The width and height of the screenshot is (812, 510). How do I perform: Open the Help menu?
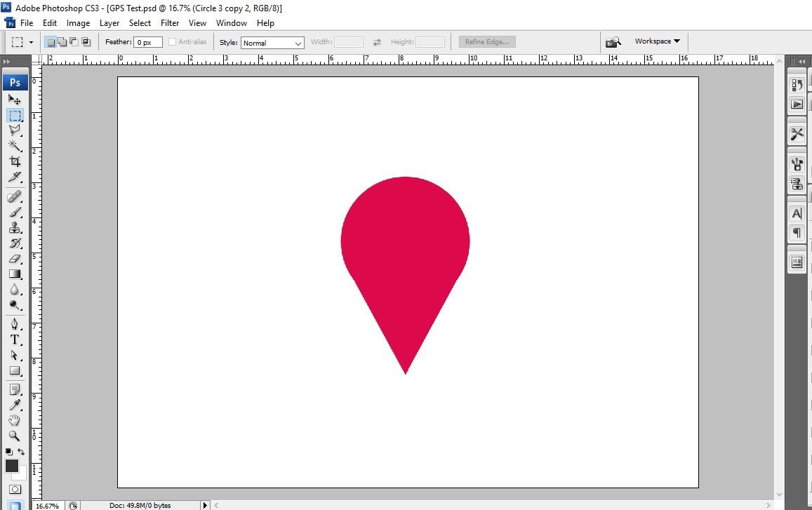266,22
